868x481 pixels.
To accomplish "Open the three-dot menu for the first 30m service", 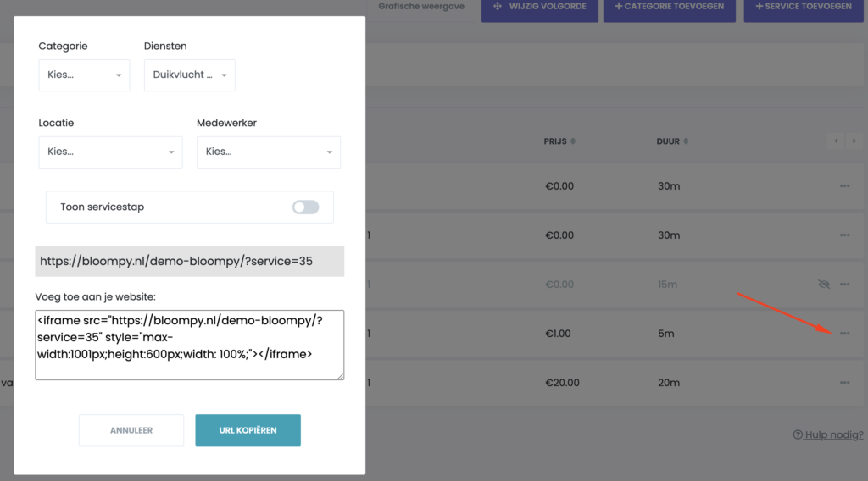I will pyautogui.click(x=844, y=186).
